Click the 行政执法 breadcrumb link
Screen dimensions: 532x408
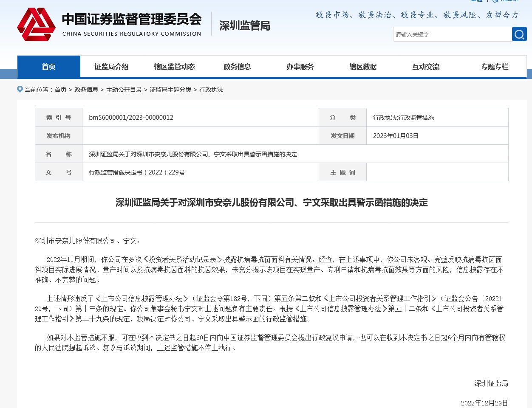211,90
